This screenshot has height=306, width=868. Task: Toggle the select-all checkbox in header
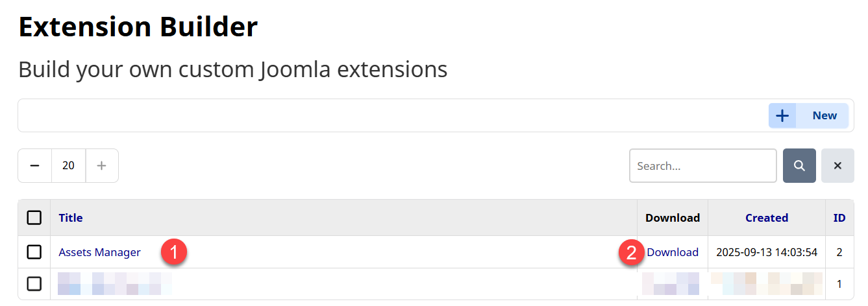(x=34, y=218)
